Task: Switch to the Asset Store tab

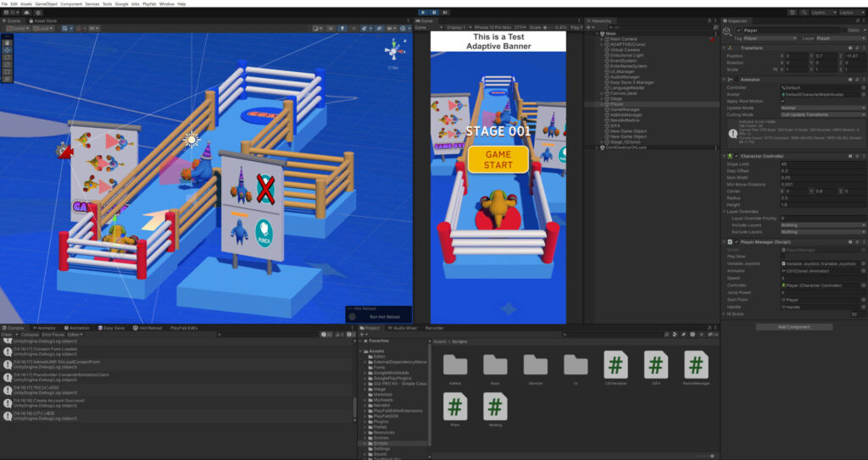Action: [x=43, y=20]
